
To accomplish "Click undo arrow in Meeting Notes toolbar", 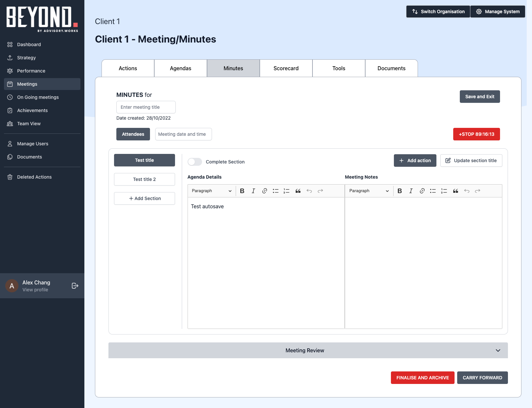I will (466, 191).
